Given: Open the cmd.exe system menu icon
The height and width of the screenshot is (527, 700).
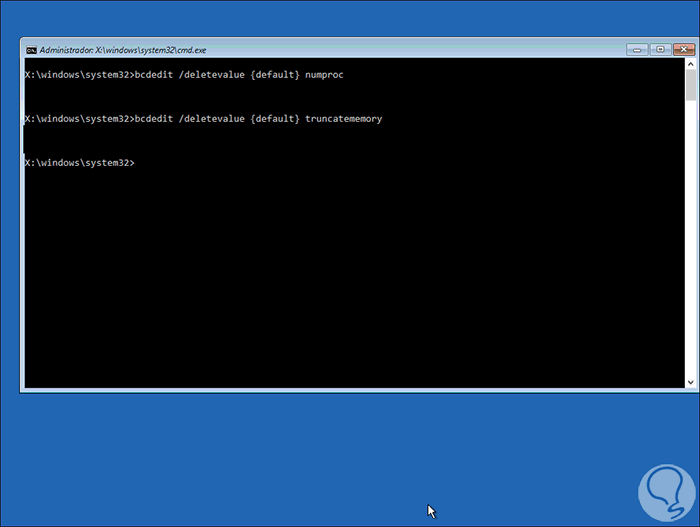Looking at the screenshot, I should point(31,50).
